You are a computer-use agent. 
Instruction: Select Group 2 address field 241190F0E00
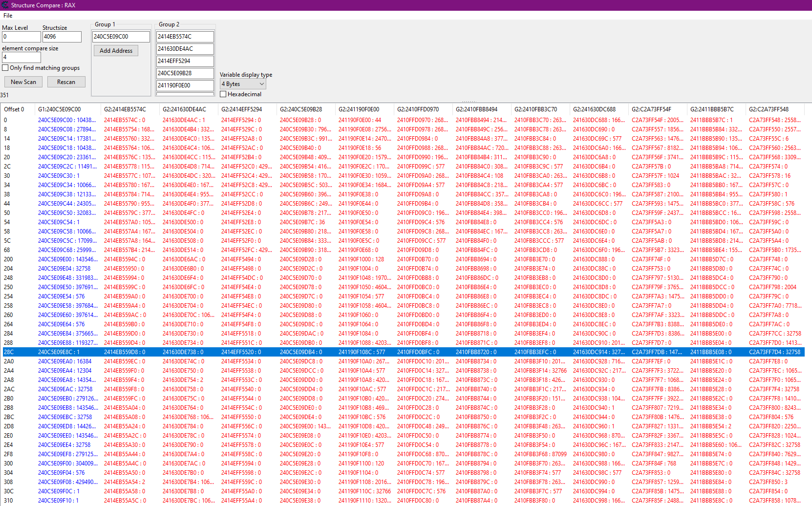[x=185, y=85]
